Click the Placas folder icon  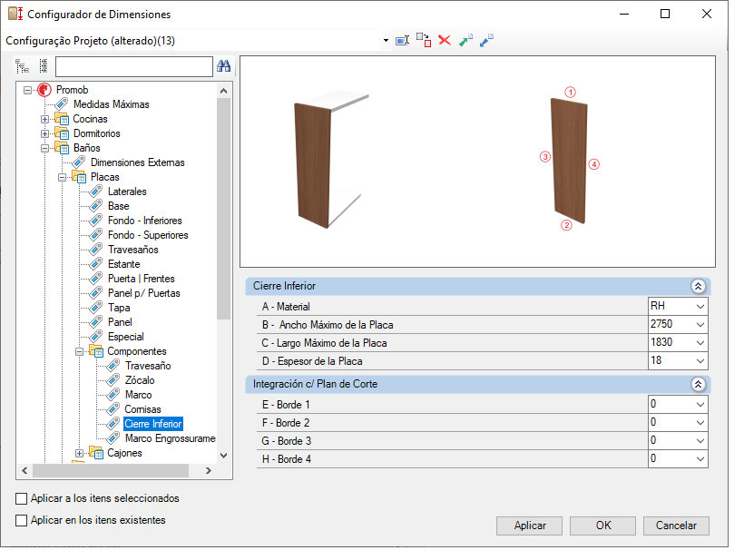78,177
